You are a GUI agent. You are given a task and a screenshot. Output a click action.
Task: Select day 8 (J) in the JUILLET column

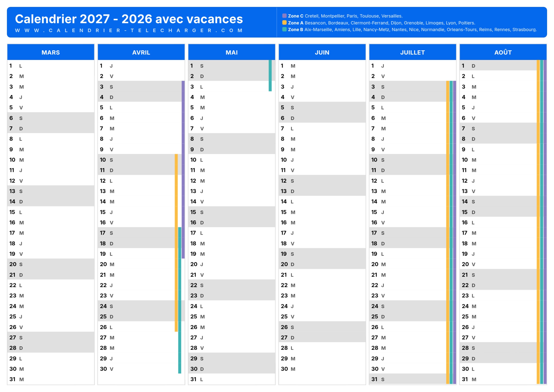[413, 139]
